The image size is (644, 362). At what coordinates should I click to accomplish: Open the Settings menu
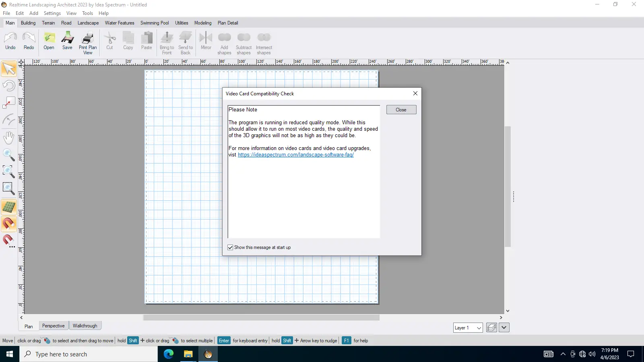[52, 13]
